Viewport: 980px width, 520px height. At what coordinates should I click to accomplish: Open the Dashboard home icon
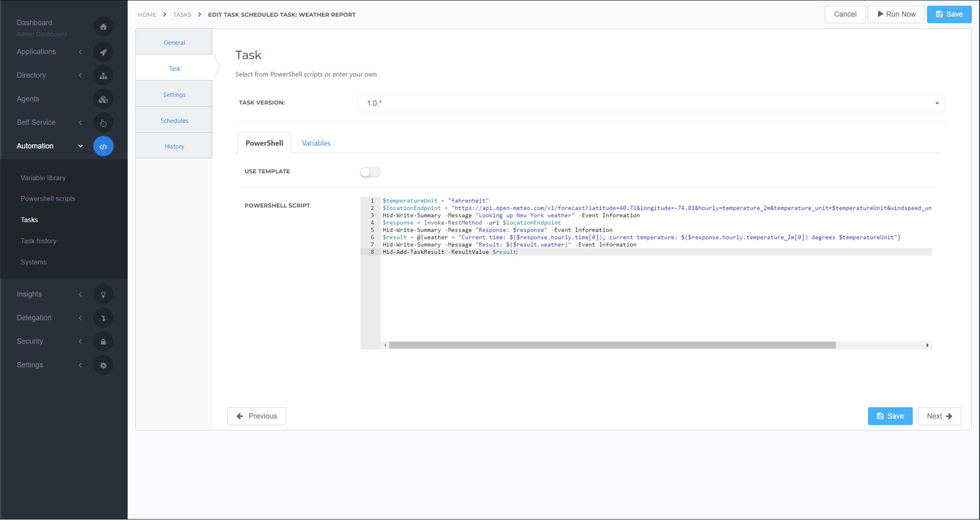[103, 27]
